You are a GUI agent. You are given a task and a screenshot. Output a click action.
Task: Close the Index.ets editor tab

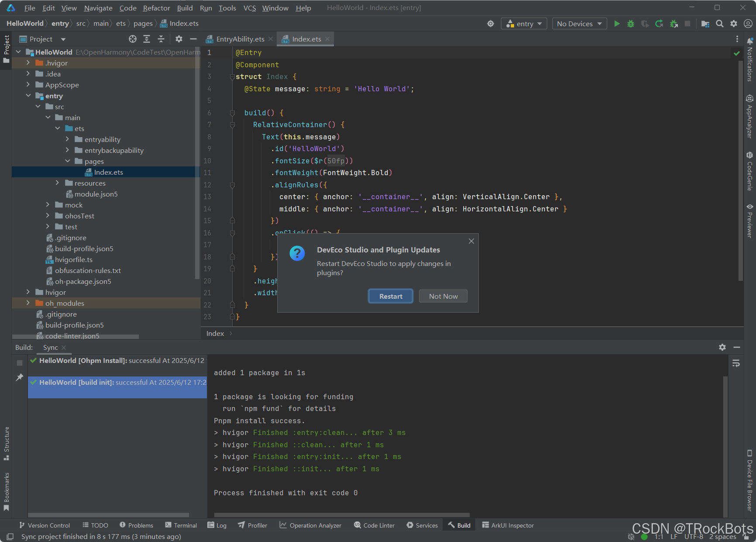[x=327, y=39]
